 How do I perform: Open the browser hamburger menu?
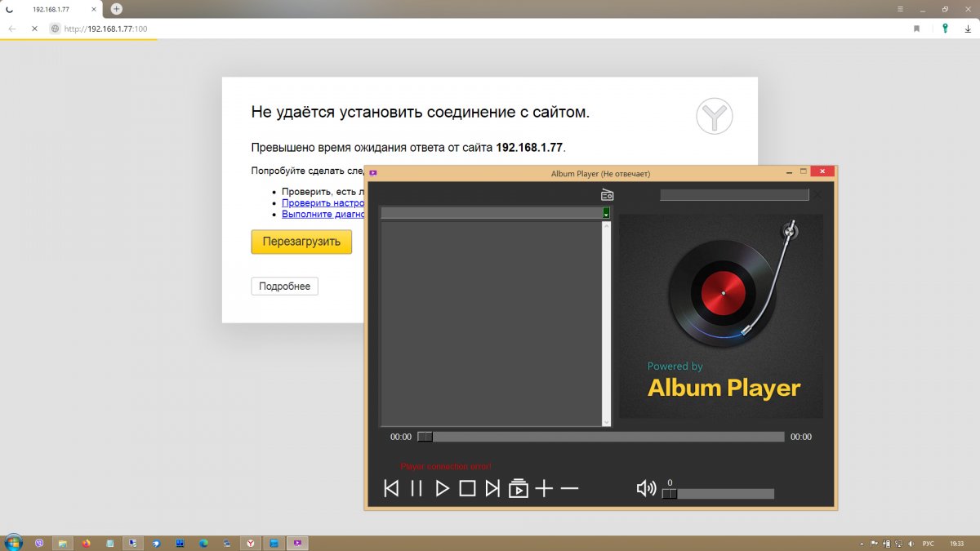click(900, 8)
